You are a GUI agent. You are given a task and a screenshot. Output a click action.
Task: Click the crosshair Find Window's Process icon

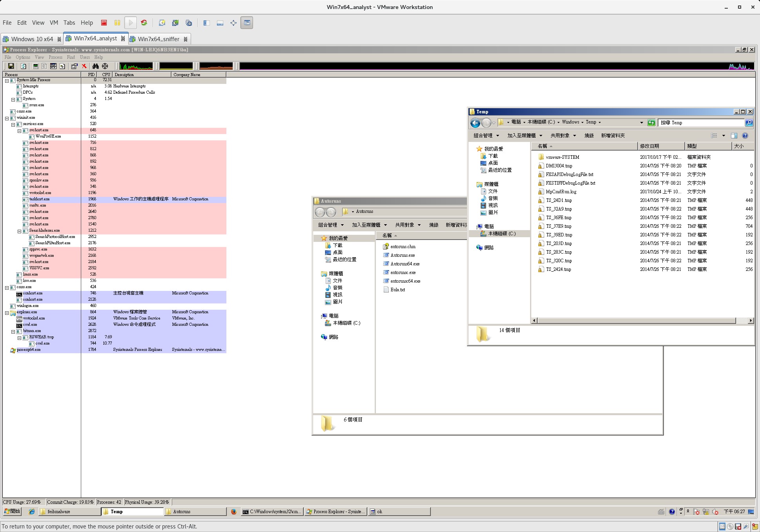[x=105, y=66]
